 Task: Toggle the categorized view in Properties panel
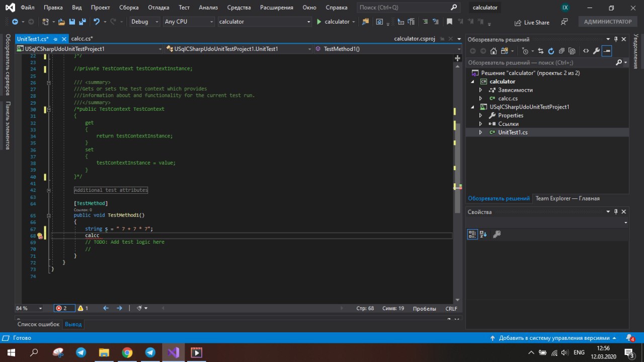click(472, 234)
